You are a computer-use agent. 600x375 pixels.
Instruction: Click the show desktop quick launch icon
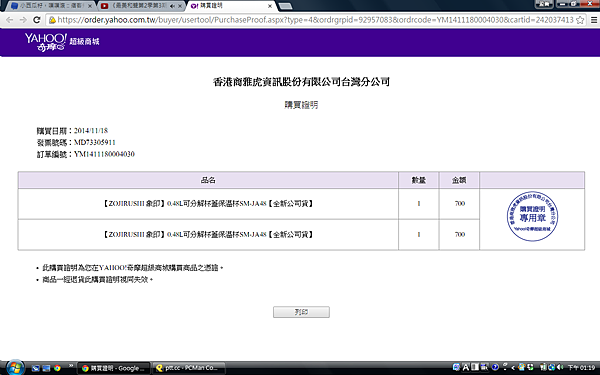pos(46,368)
